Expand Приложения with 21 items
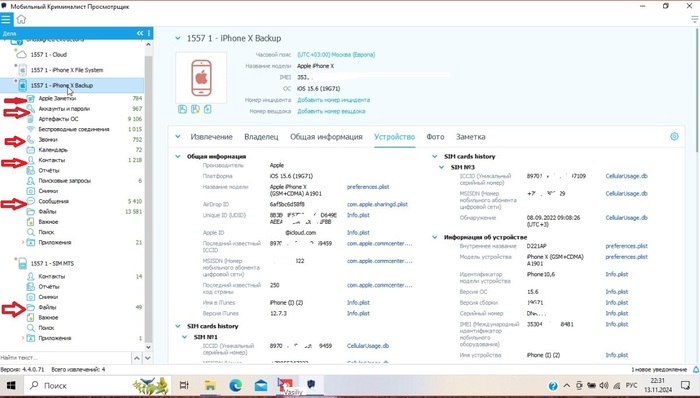The height and width of the screenshot is (398, 700). (x=23, y=242)
